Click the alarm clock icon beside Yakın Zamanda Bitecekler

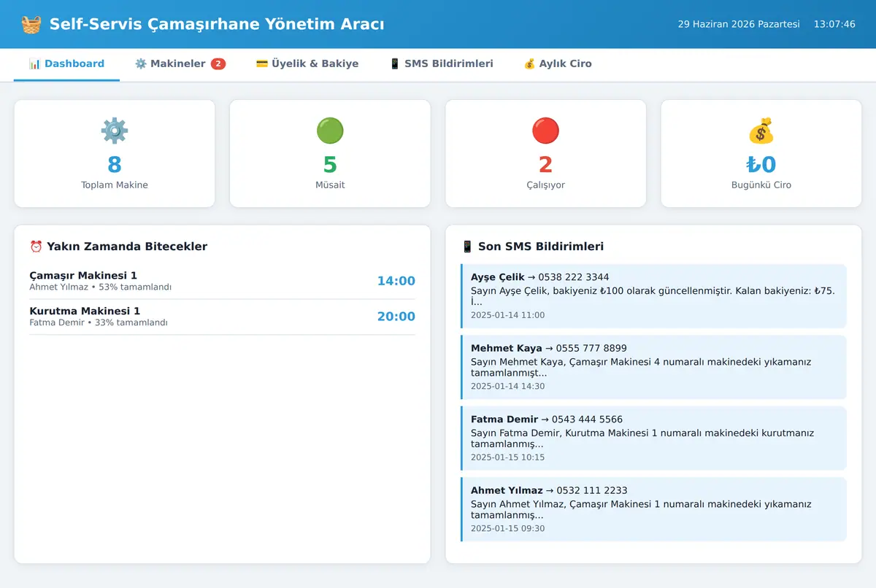[36, 247]
